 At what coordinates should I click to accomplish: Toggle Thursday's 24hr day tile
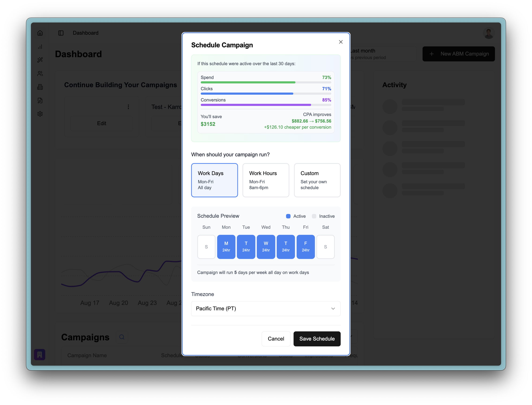(286, 247)
